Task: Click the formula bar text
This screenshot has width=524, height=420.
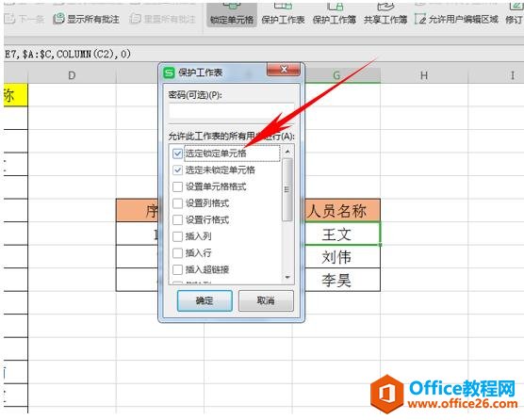Action: (68, 54)
